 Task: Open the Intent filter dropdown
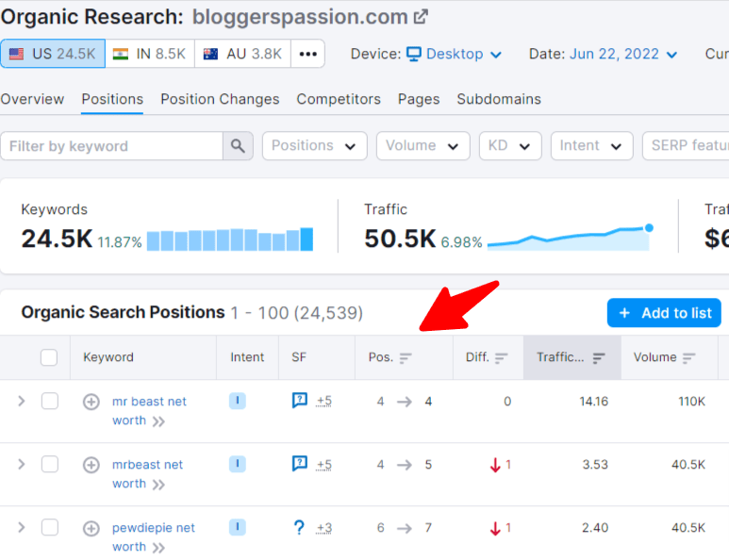[592, 146]
